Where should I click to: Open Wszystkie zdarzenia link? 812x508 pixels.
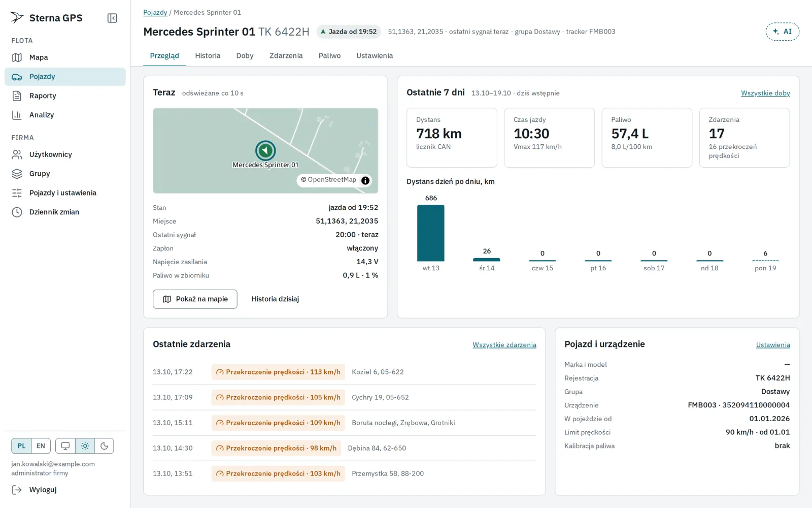coord(504,345)
